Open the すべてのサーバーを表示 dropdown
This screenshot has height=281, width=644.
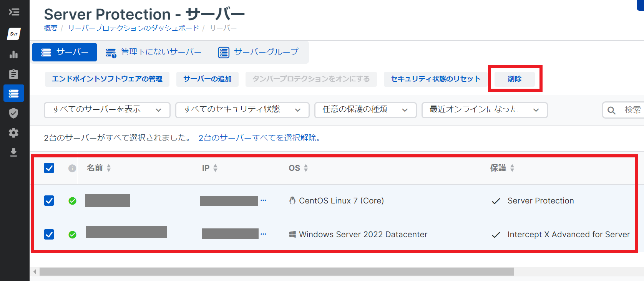(x=107, y=110)
